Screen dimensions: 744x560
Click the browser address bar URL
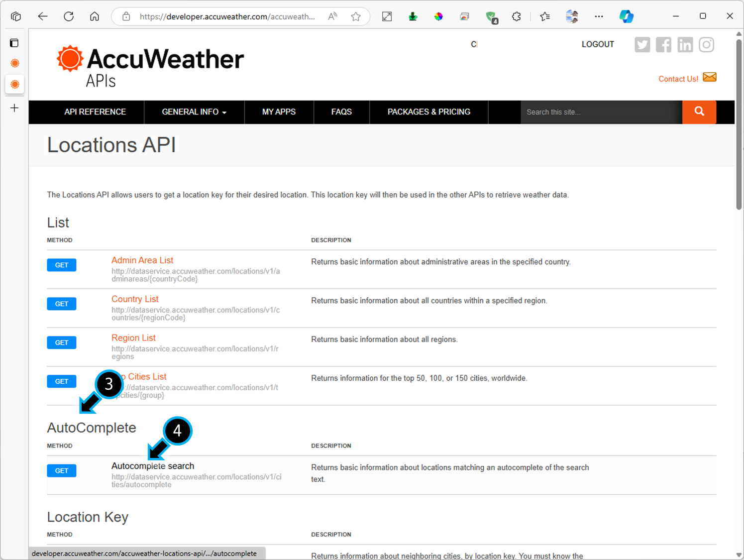[x=227, y=16]
